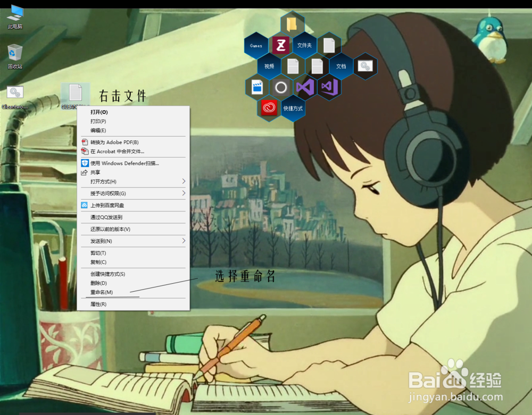Image resolution: width=532 pixels, height=415 pixels.
Task: Launch the red Z app hexagon
Action: [x=280, y=45]
